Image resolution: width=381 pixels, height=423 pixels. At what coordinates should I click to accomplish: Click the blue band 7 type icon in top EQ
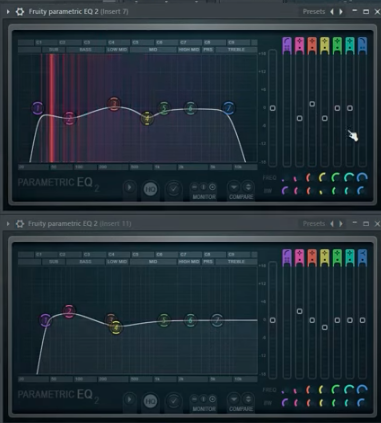pyautogui.click(x=362, y=46)
